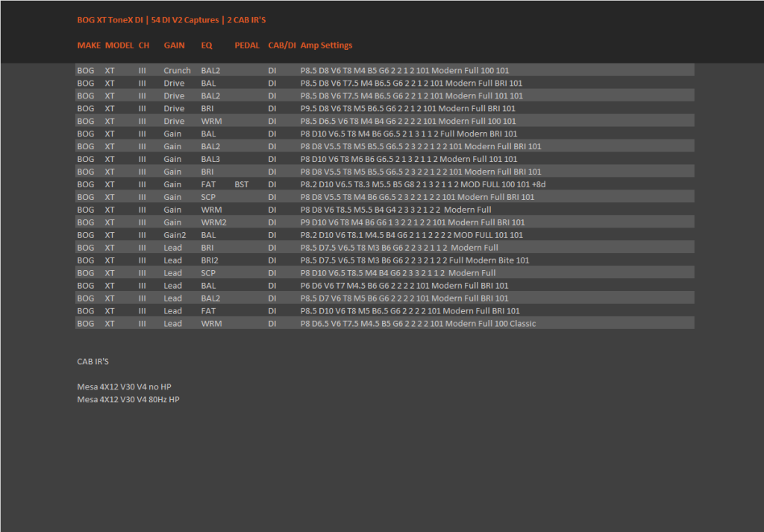Select the amp settings starting "P9.5 D8 V6 T8 M5"

408,109
